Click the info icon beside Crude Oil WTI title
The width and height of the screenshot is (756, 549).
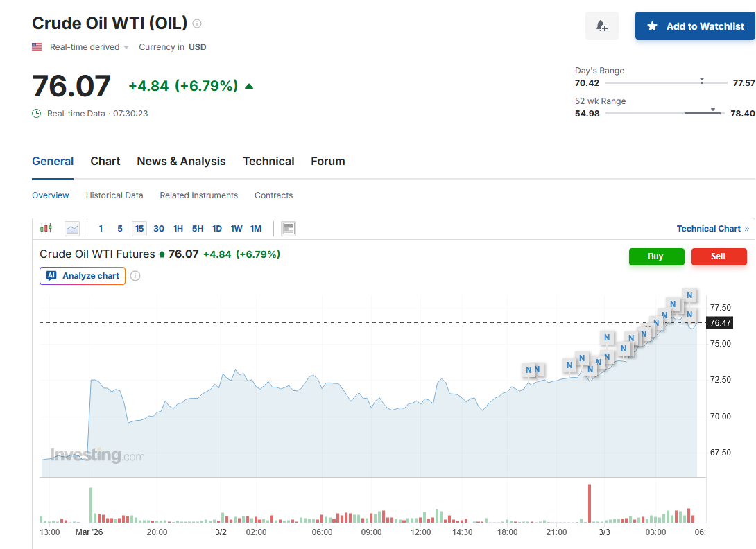pos(197,23)
